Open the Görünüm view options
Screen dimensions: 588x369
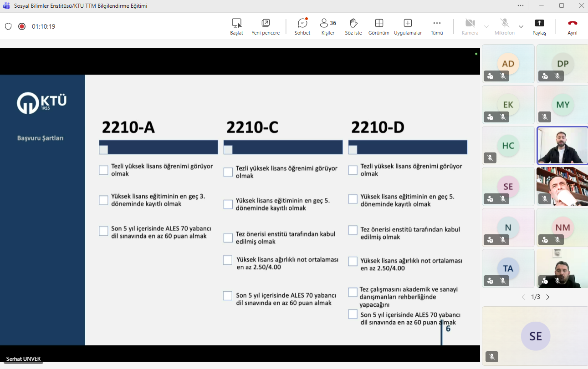click(x=378, y=26)
